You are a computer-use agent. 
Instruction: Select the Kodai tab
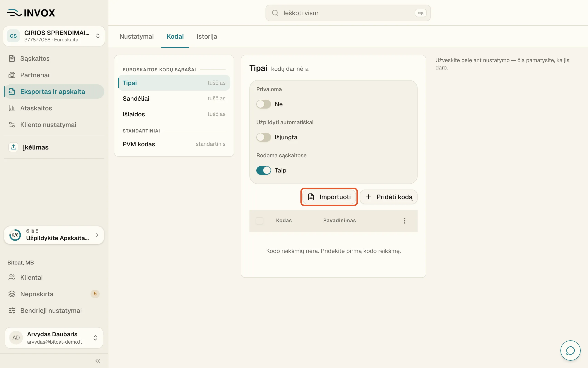[175, 37]
